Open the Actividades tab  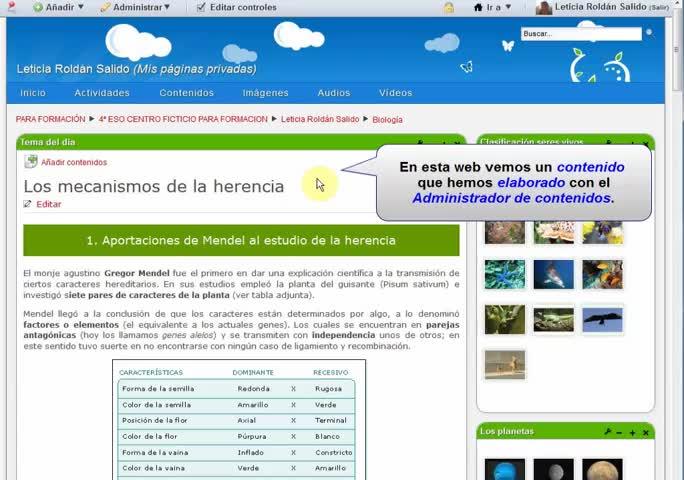[102, 93]
